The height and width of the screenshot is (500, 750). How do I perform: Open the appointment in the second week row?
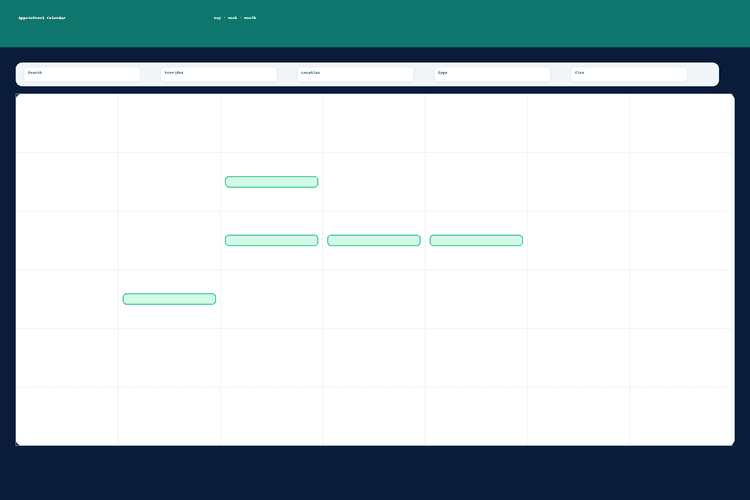pos(271,182)
